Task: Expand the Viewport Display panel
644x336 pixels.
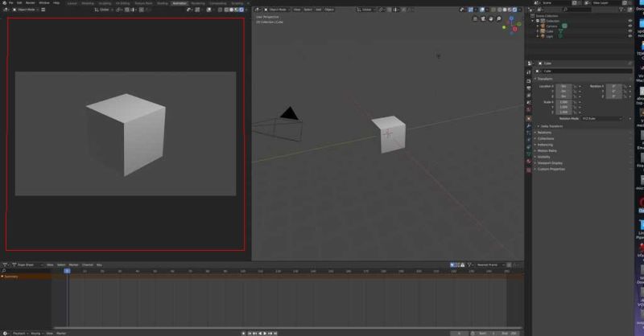Action: pos(549,163)
